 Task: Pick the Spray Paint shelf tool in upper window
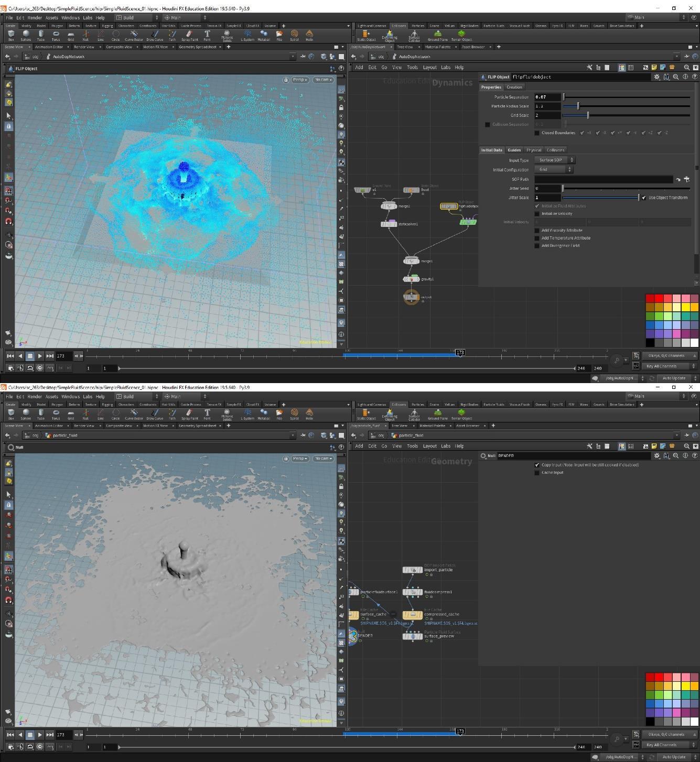[189, 35]
